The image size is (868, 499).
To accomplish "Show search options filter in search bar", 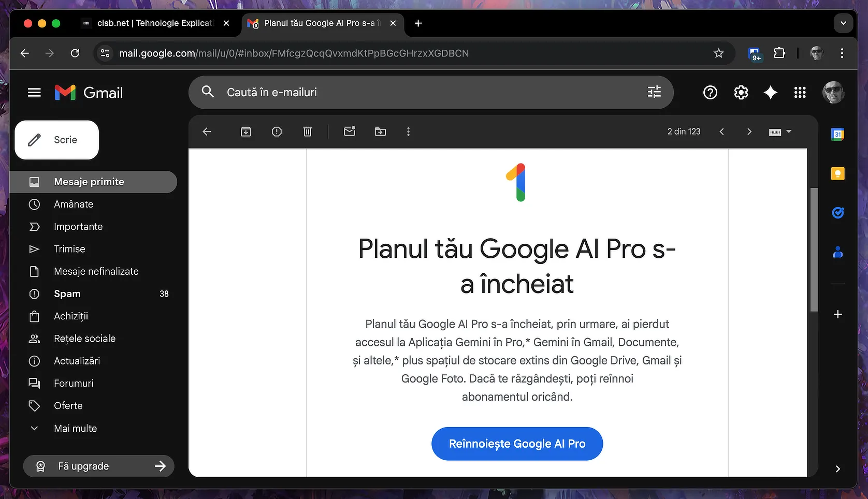I will pos(654,92).
